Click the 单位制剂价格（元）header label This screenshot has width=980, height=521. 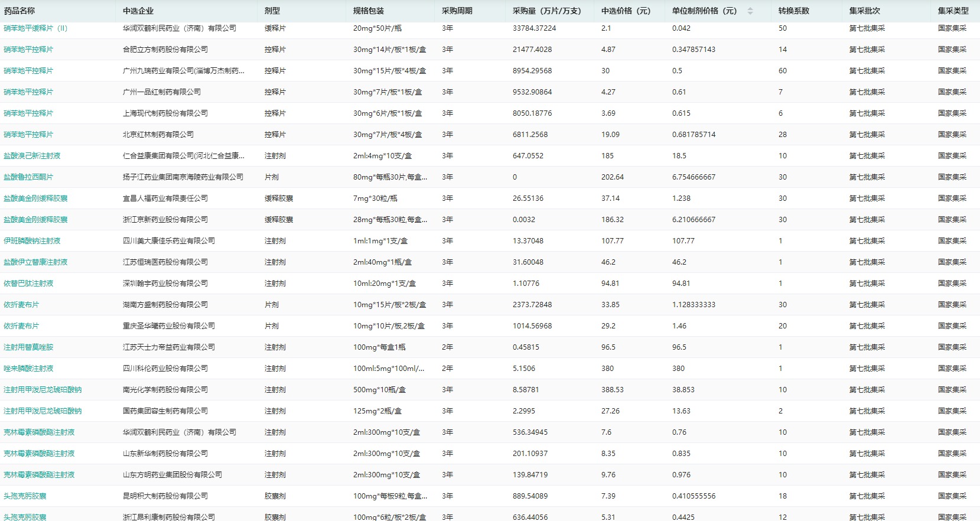point(705,11)
